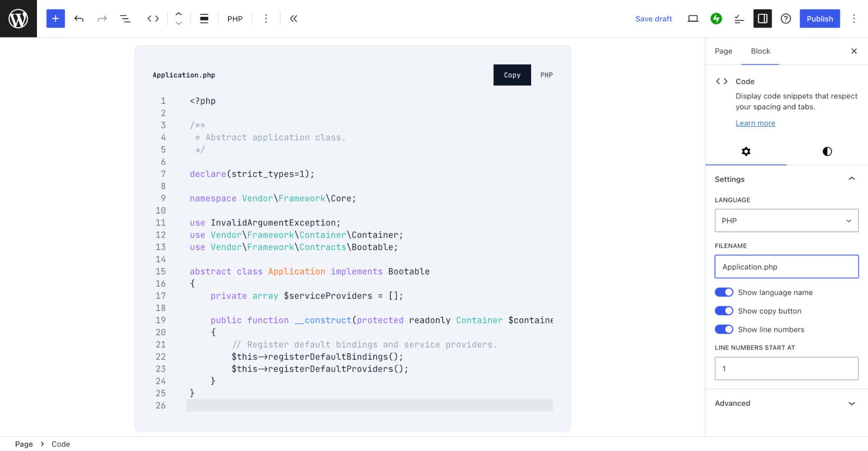Copy the Application.php code snippet

pos(512,75)
